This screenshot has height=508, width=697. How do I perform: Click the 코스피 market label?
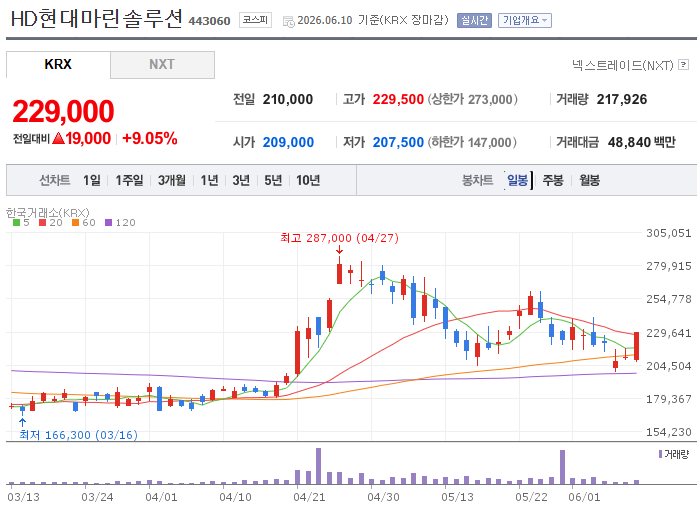[x=256, y=20]
